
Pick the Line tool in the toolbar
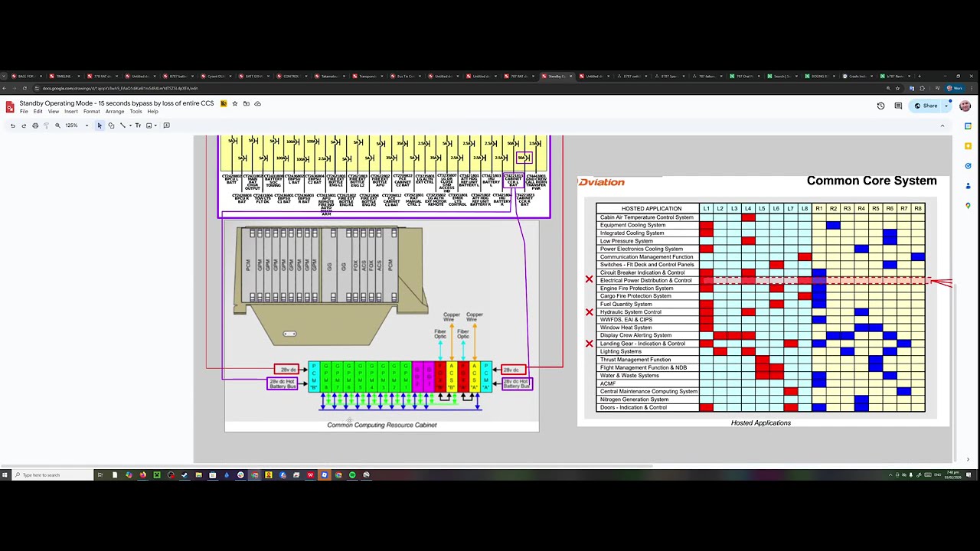122,126
